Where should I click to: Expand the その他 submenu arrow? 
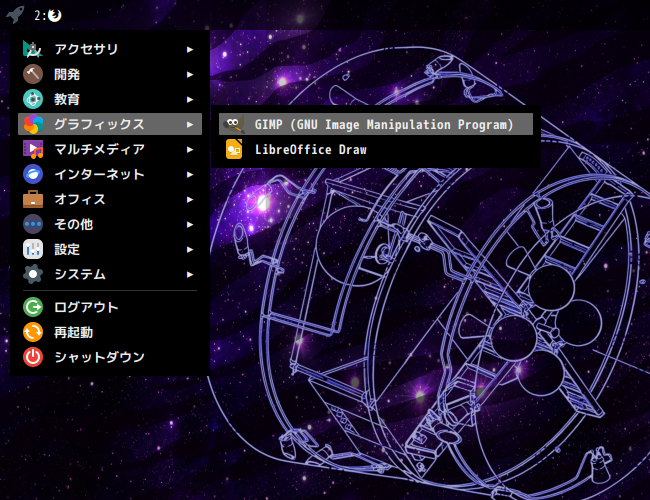[190, 224]
